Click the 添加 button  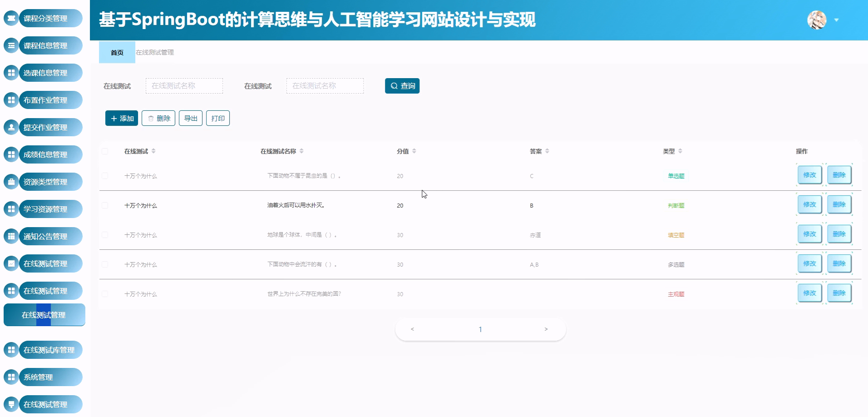[x=122, y=118]
